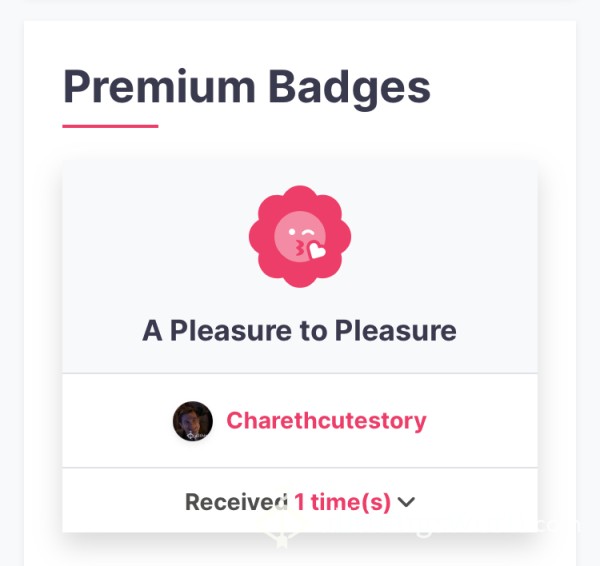Click the "Premium Badges" section heading
600x566 pixels.
tap(247, 87)
